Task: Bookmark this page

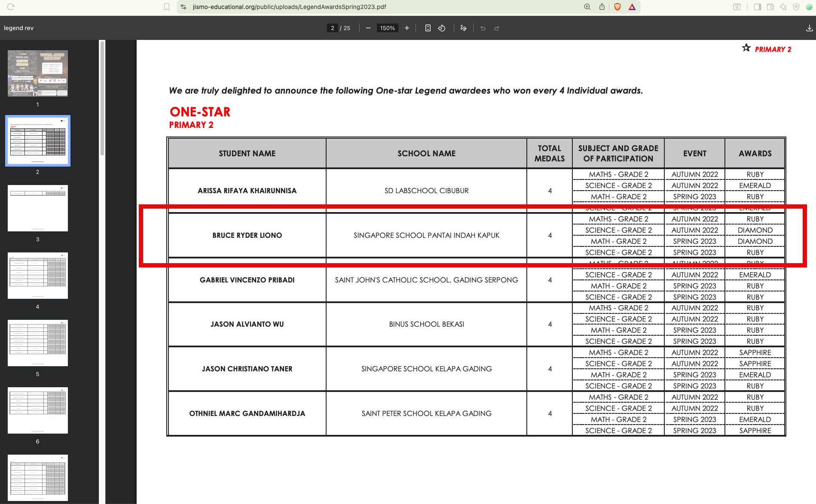Action: (167, 7)
